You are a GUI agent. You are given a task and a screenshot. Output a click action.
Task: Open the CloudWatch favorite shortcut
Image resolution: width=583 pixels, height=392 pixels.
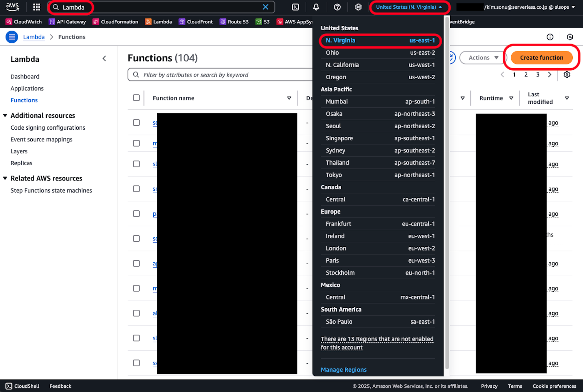(24, 22)
